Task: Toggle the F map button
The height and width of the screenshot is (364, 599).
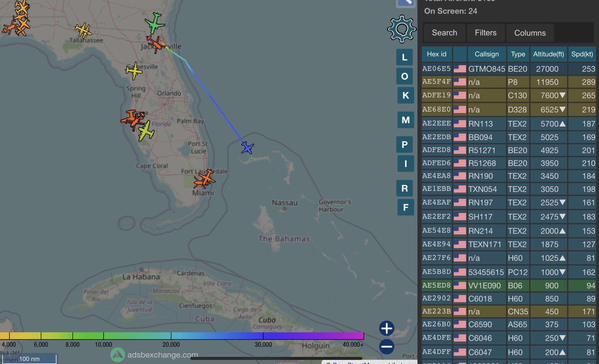Action: pyautogui.click(x=406, y=207)
